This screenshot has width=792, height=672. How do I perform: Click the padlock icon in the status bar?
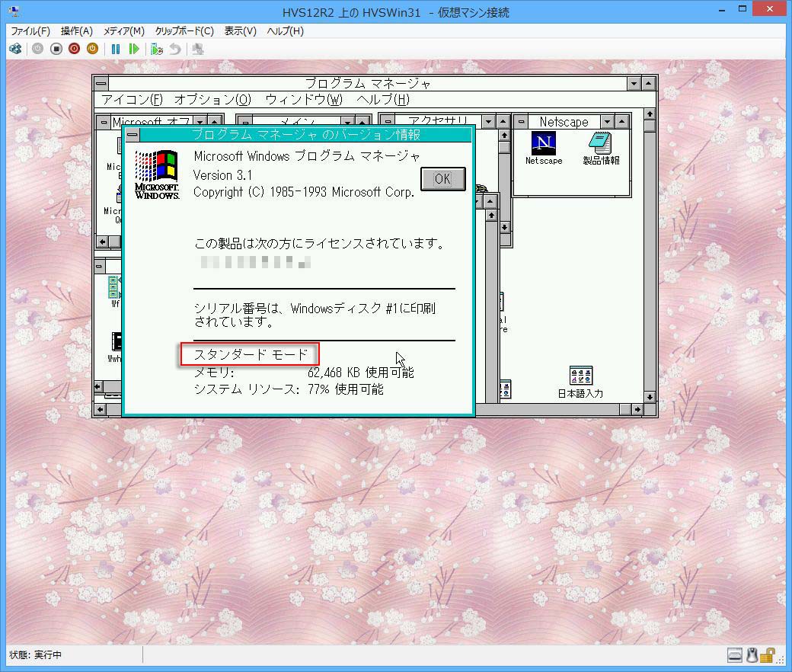click(x=768, y=655)
